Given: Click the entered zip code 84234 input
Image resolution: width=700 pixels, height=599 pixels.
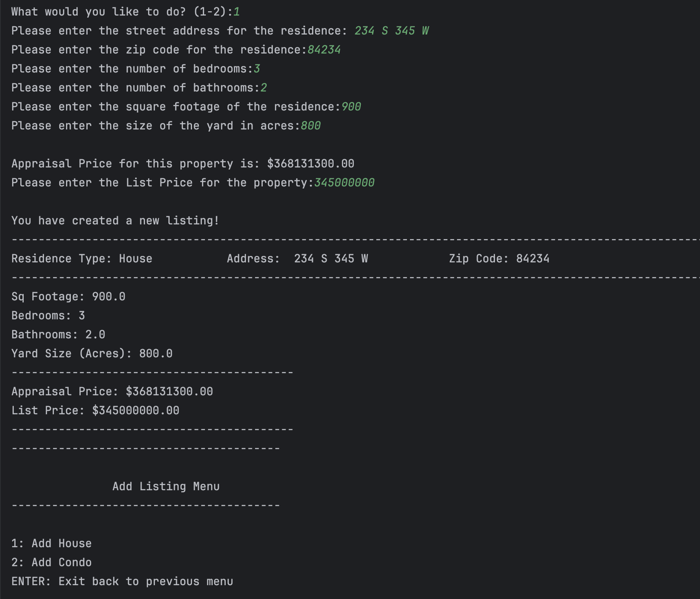Looking at the screenshot, I should point(324,50).
